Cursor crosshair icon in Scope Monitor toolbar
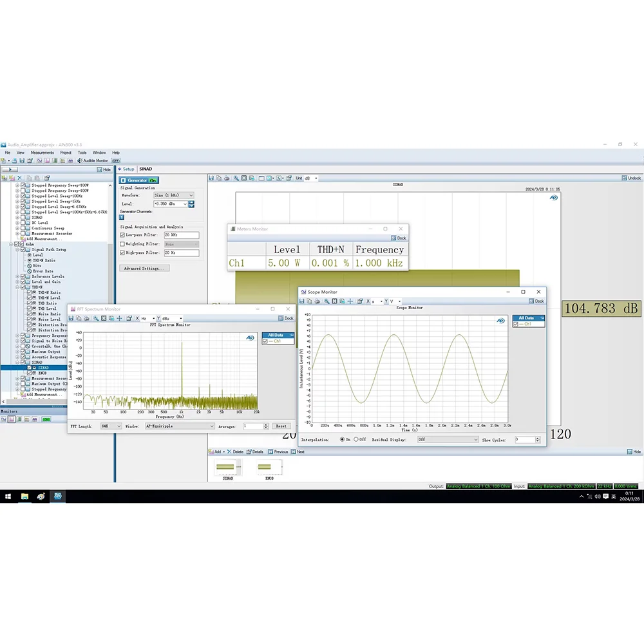 (x=350, y=301)
